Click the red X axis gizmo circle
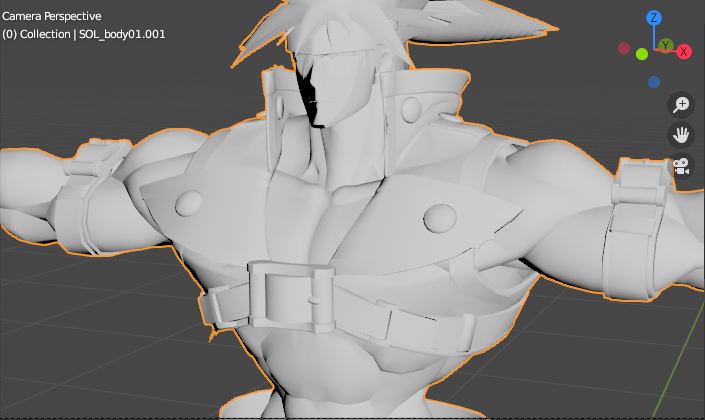The height and width of the screenshot is (420, 705). click(x=684, y=52)
